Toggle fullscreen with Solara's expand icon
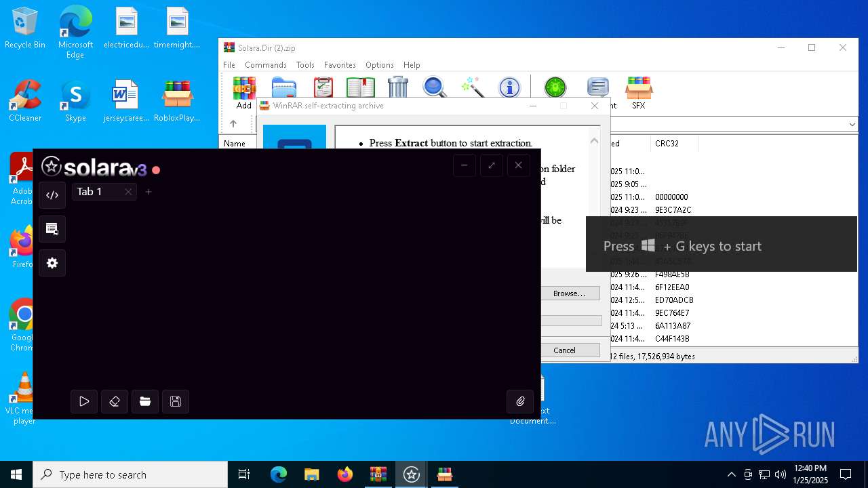The height and width of the screenshot is (488, 868). pos(491,165)
